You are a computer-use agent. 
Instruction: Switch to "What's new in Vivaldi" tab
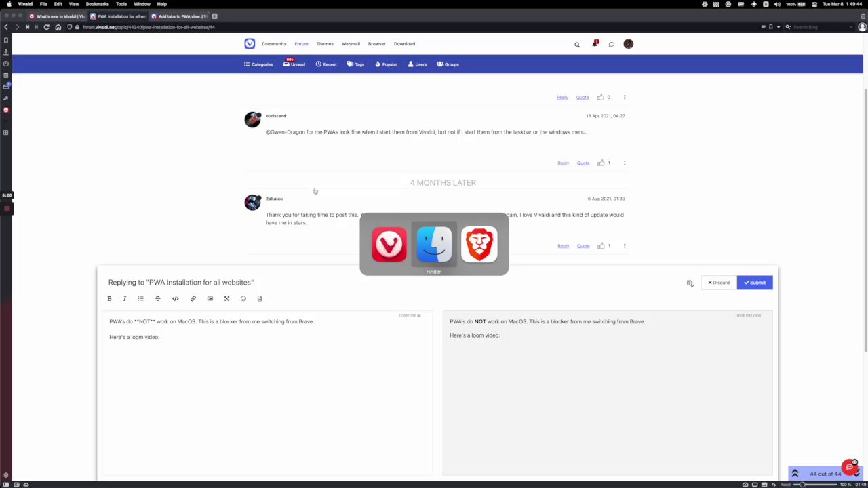57,16
